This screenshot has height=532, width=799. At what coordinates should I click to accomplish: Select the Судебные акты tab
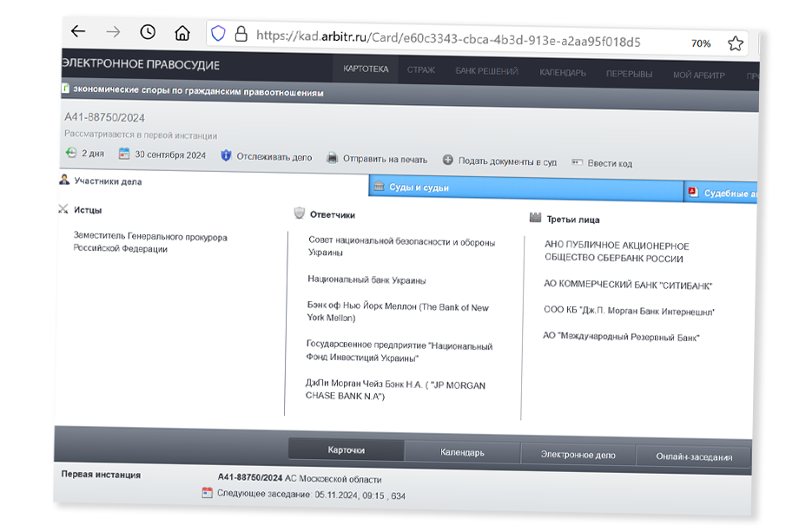[721, 193]
